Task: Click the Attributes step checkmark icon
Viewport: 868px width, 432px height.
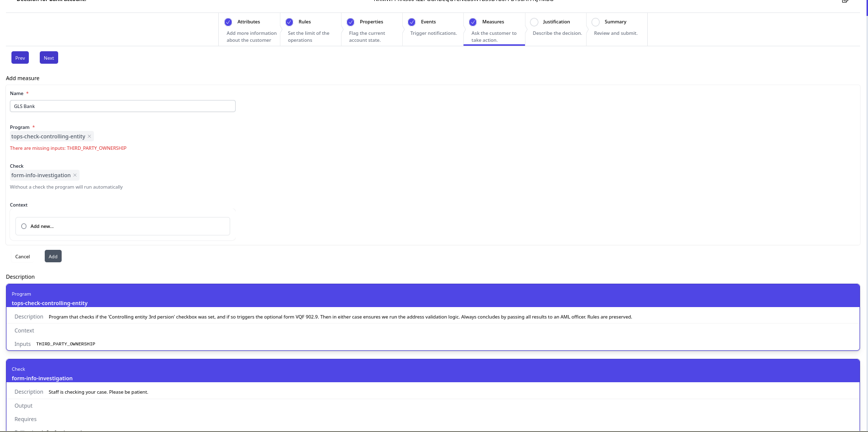Action: coord(228,22)
